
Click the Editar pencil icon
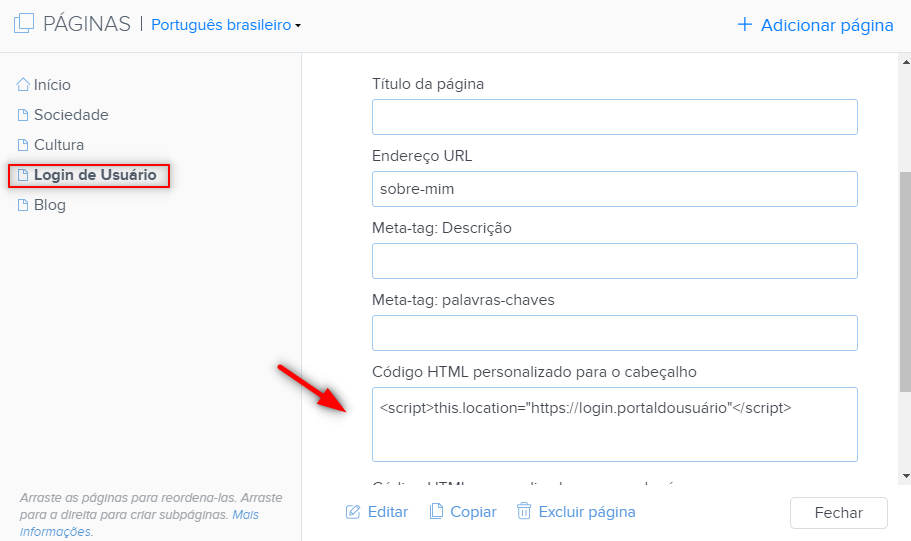pos(353,512)
